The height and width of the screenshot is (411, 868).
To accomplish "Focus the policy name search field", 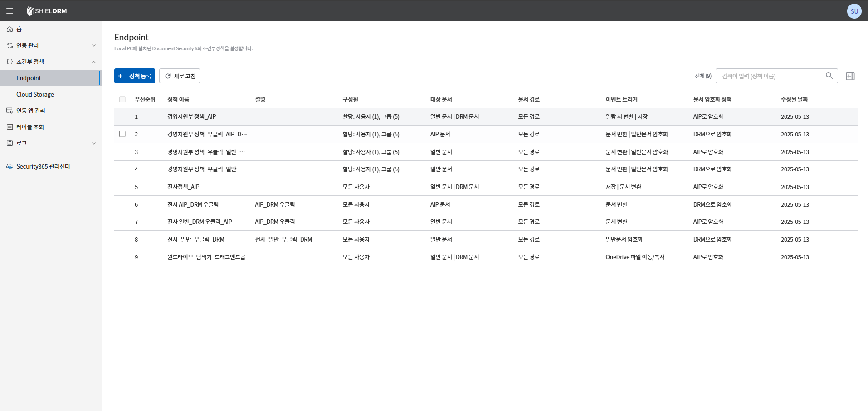I will tap(771, 76).
